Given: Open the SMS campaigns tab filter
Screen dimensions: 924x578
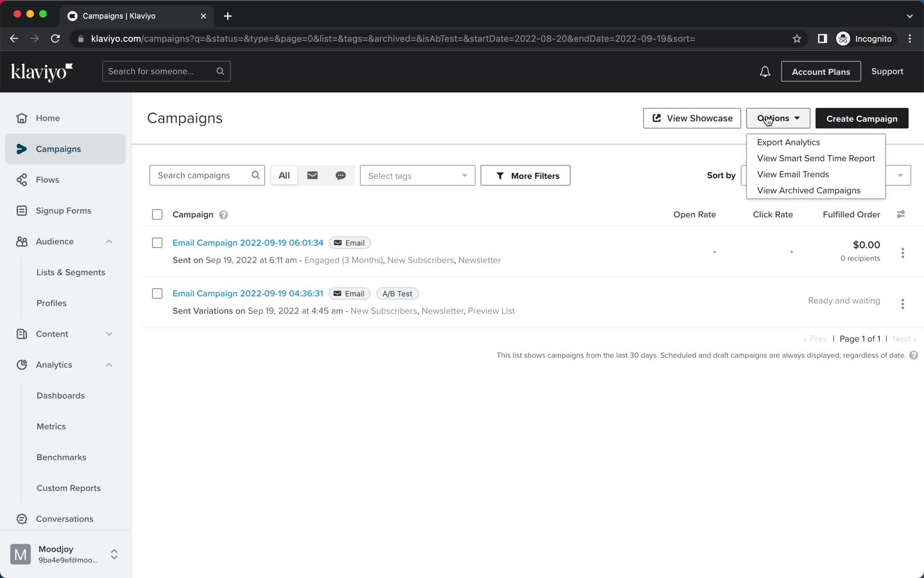Looking at the screenshot, I should pyautogui.click(x=341, y=175).
